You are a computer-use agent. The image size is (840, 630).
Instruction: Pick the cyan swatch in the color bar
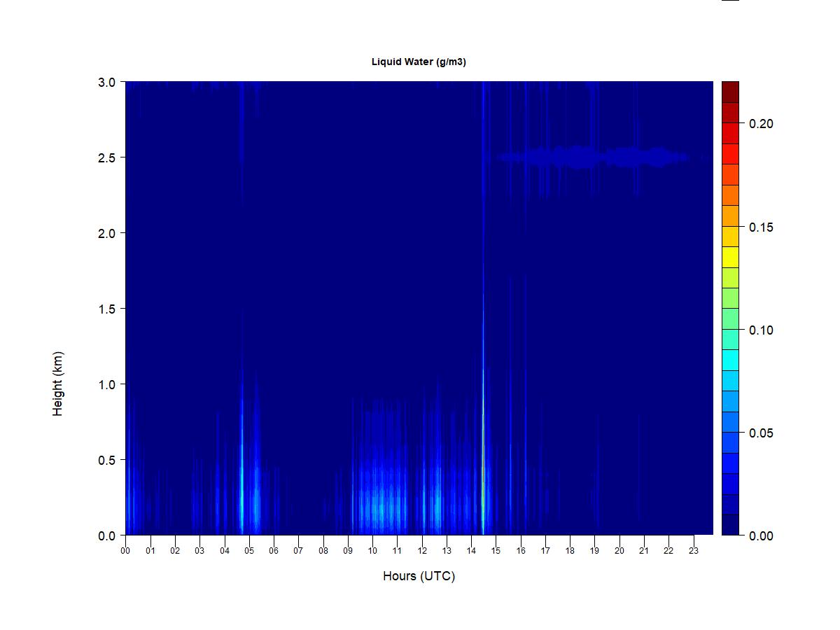[730, 360]
